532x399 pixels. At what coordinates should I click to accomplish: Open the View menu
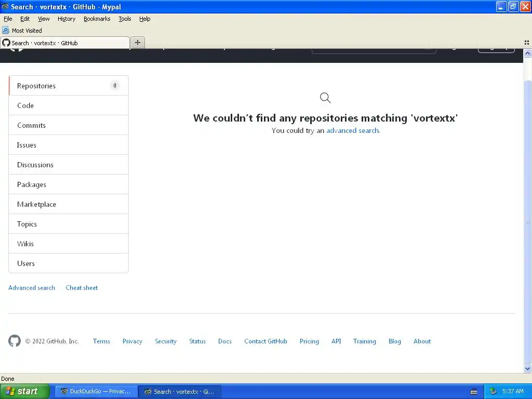[x=44, y=19]
